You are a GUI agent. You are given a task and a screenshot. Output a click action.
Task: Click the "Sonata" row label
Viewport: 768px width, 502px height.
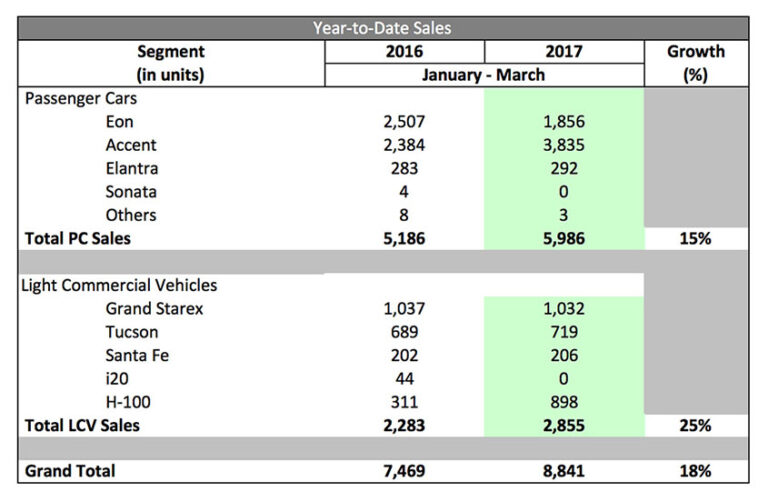coord(131,191)
